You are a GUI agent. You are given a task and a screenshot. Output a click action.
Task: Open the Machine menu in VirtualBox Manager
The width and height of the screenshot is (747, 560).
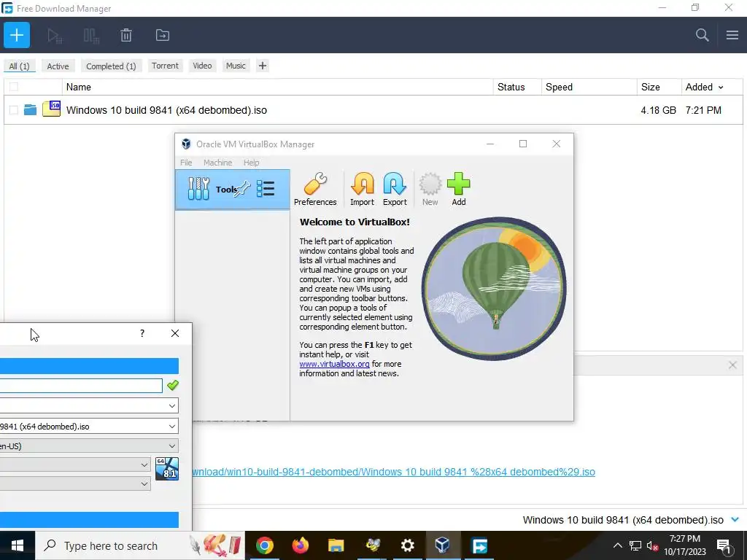coord(217,163)
